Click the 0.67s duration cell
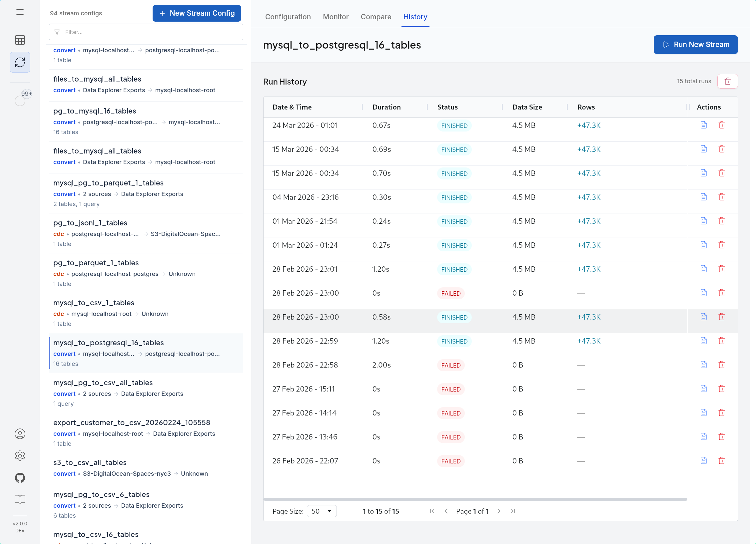The width and height of the screenshot is (756, 544). click(381, 125)
